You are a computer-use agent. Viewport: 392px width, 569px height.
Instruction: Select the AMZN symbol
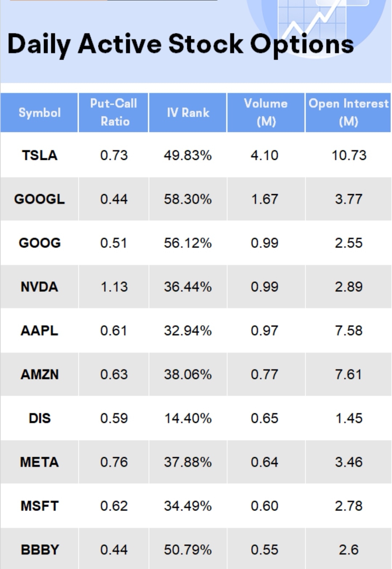click(x=40, y=375)
